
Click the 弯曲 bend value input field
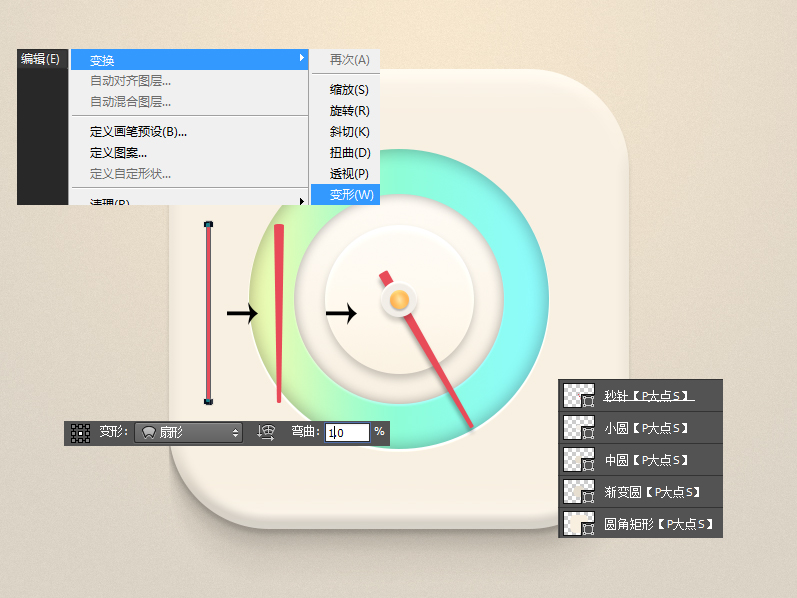346,433
